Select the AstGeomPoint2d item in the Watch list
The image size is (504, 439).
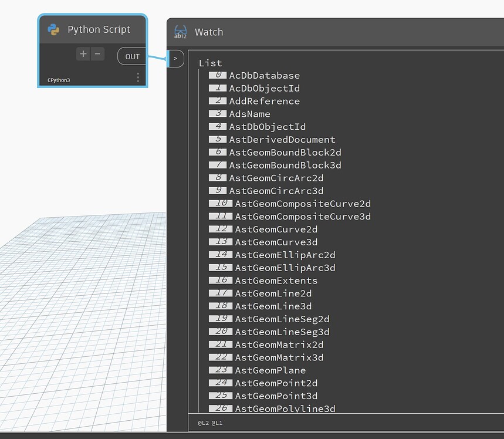[276, 383]
